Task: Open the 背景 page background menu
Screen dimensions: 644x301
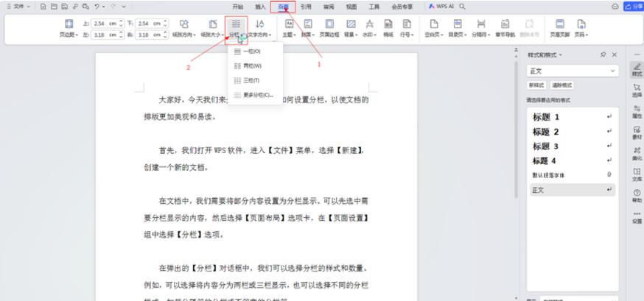Action: tap(351, 28)
